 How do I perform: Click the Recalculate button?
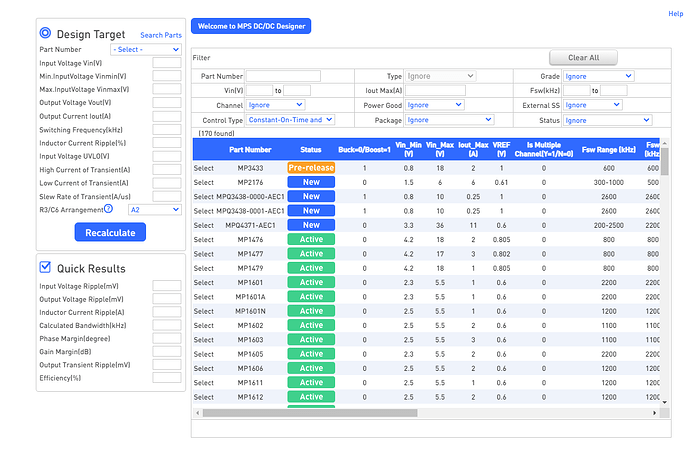(110, 232)
